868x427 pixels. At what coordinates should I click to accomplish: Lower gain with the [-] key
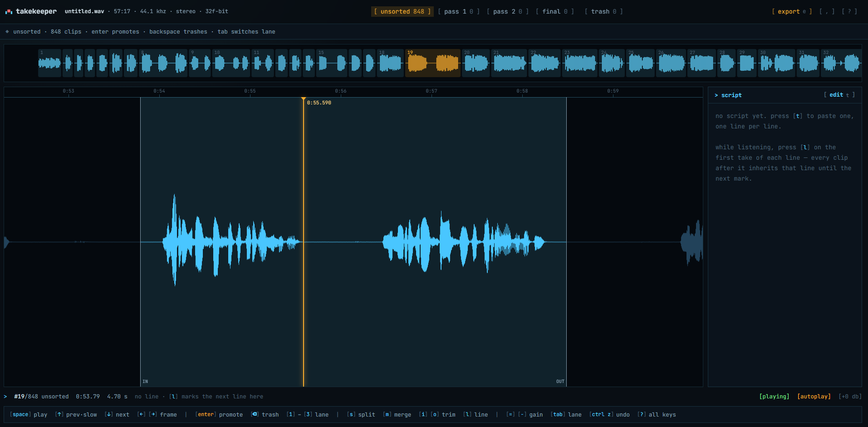[x=522, y=415]
